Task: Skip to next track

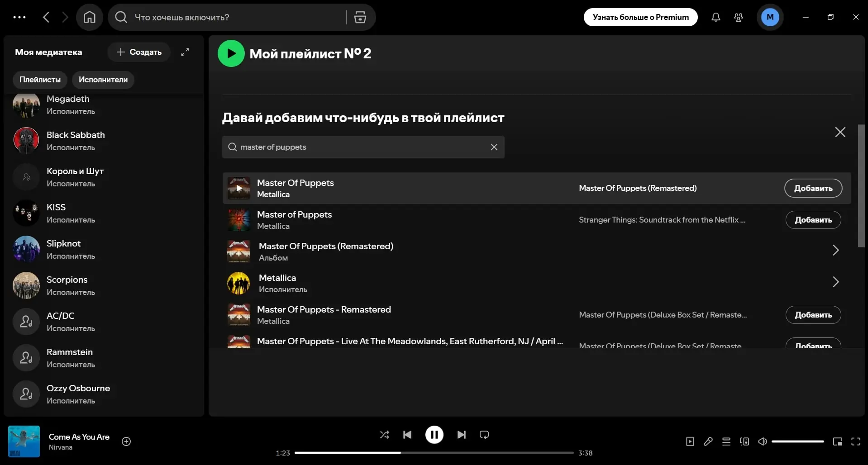Action: [x=462, y=435]
